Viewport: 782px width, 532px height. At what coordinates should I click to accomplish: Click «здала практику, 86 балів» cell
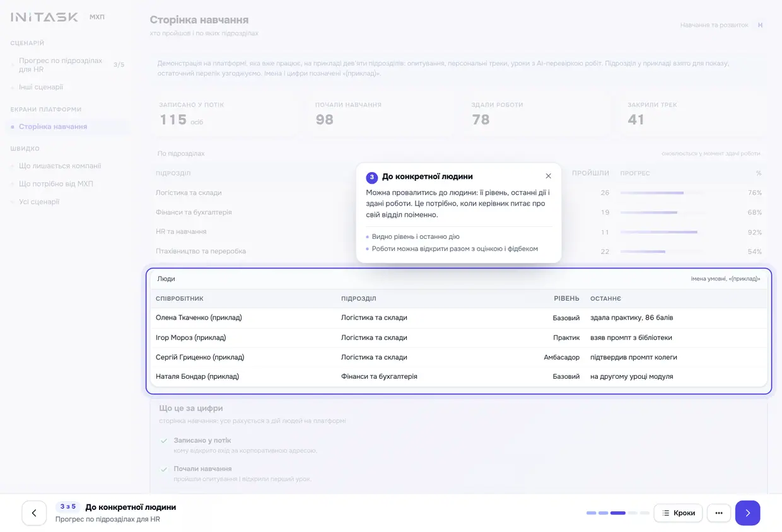point(631,318)
